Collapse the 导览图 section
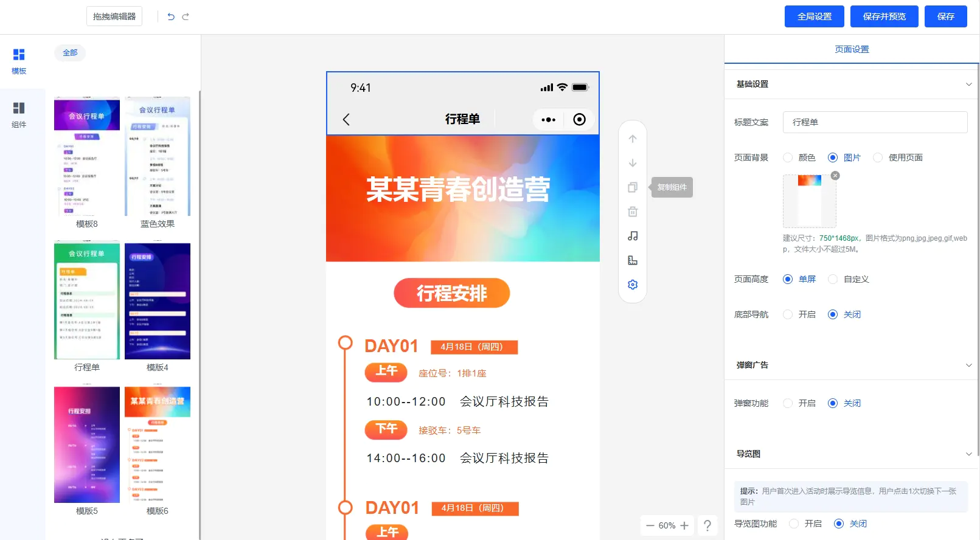 968,454
